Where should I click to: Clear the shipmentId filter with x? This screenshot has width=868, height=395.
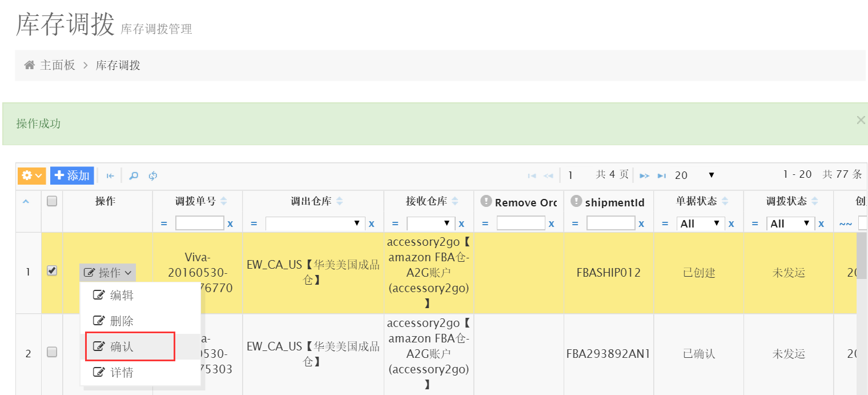641,224
